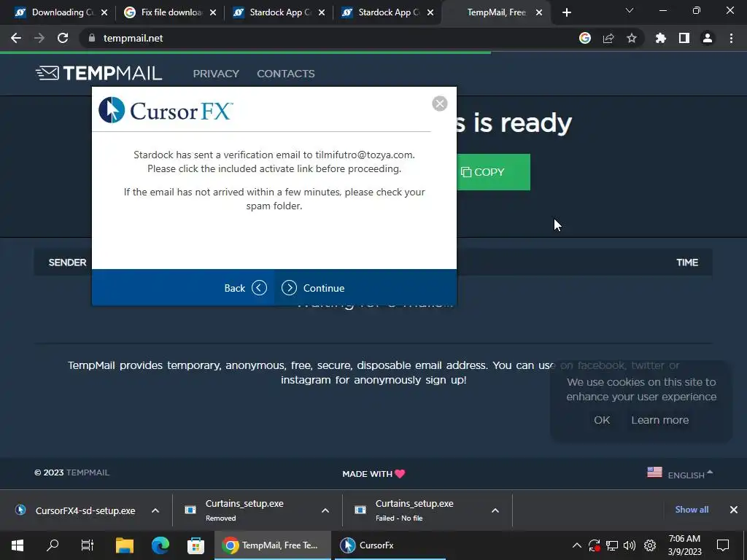Image resolution: width=747 pixels, height=560 pixels.
Task: Accept cookies with the OK button
Action: pyautogui.click(x=602, y=420)
